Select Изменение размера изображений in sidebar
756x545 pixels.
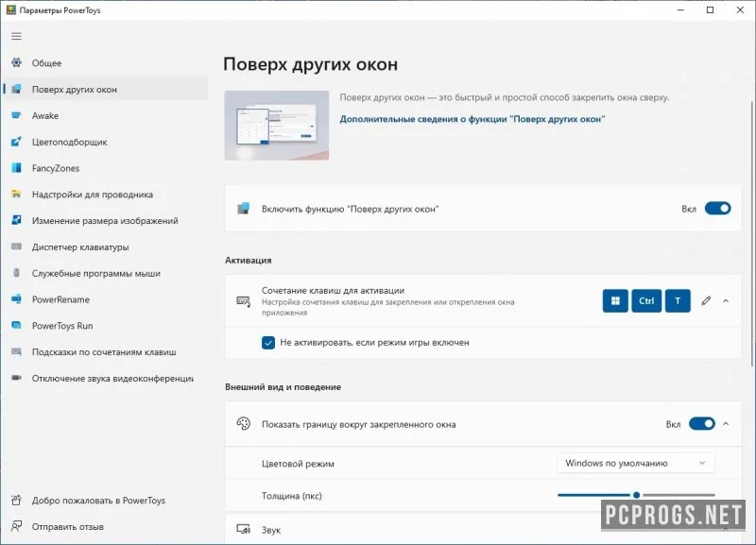coord(105,221)
